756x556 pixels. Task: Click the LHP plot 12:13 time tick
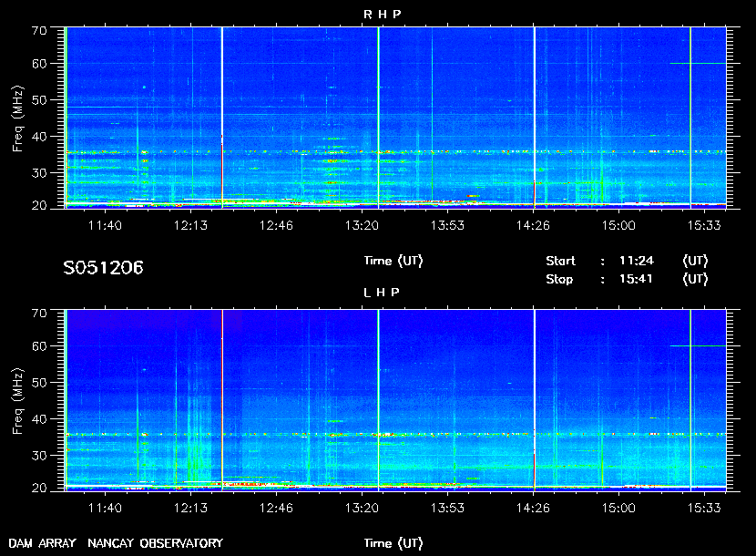point(190,508)
